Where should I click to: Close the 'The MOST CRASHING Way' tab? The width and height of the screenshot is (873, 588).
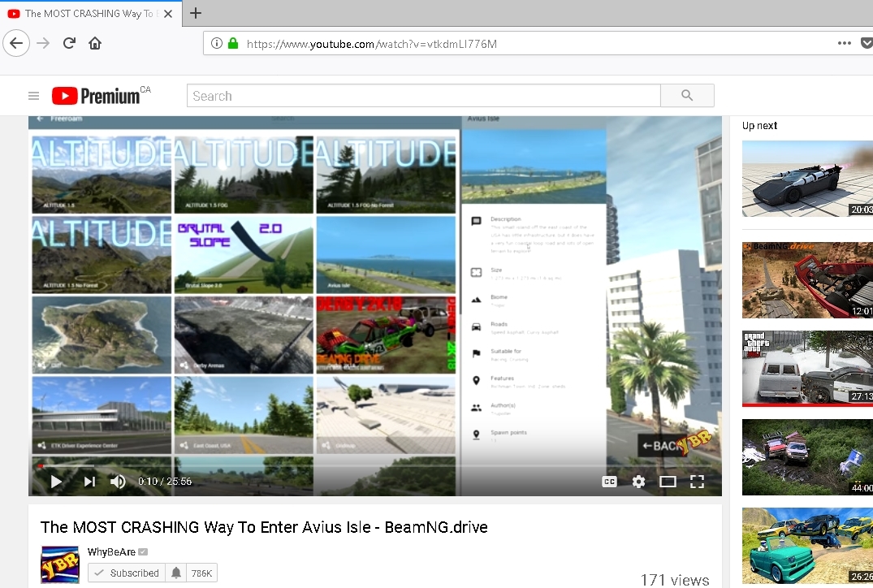point(167,13)
